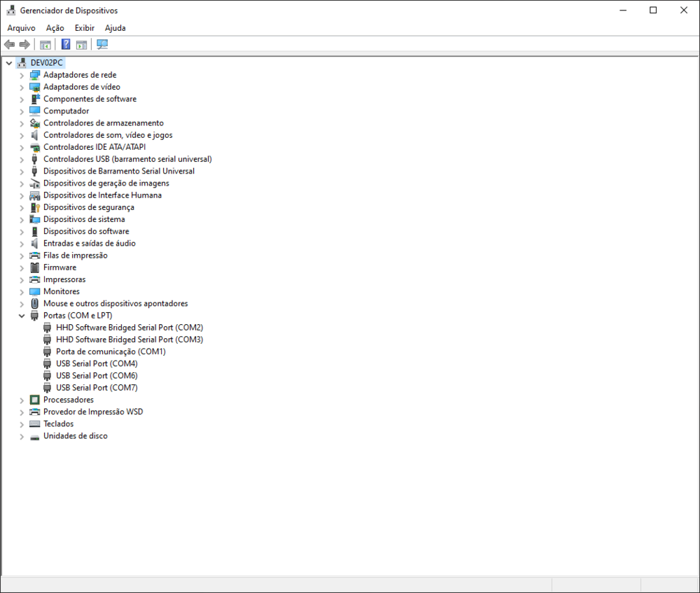The image size is (700, 593).
Task: Click the device Properties toolbar icon
Action: [x=82, y=43]
